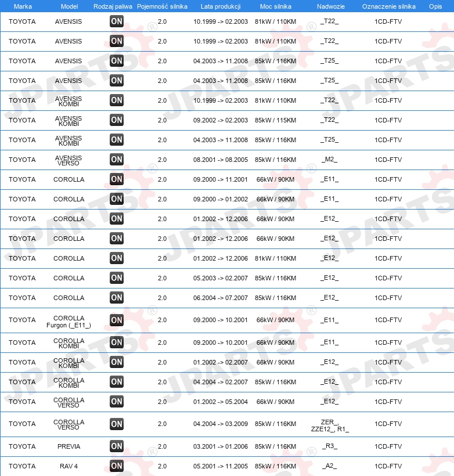Select the 04.2004 -> 03.2009 production years cell
Viewport: 454px width, 476px height.
pyautogui.click(x=221, y=424)
